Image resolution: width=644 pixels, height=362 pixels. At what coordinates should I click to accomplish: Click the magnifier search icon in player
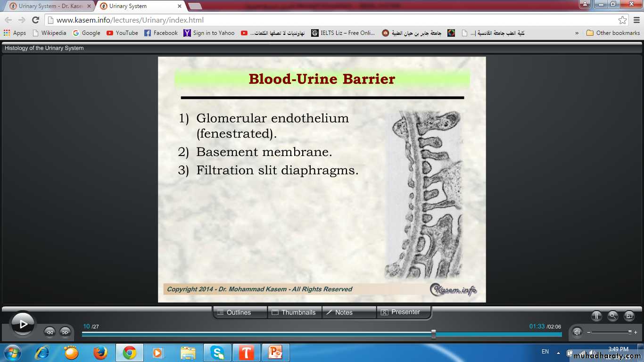tap(612, 316)
